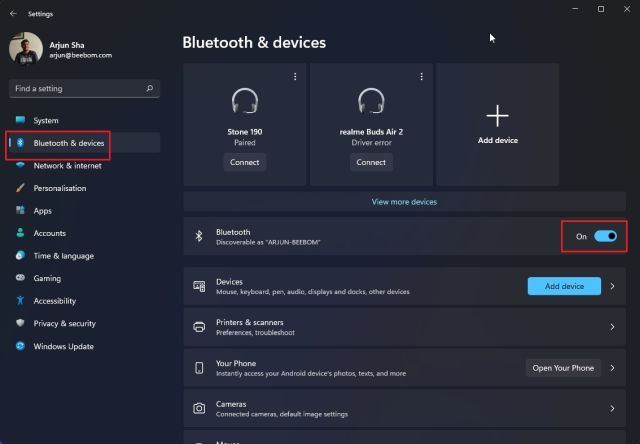The height and width of the screenshot is (444, 640).
Task: Open the Your Phone row chevron
Action: tap(612, 368)
